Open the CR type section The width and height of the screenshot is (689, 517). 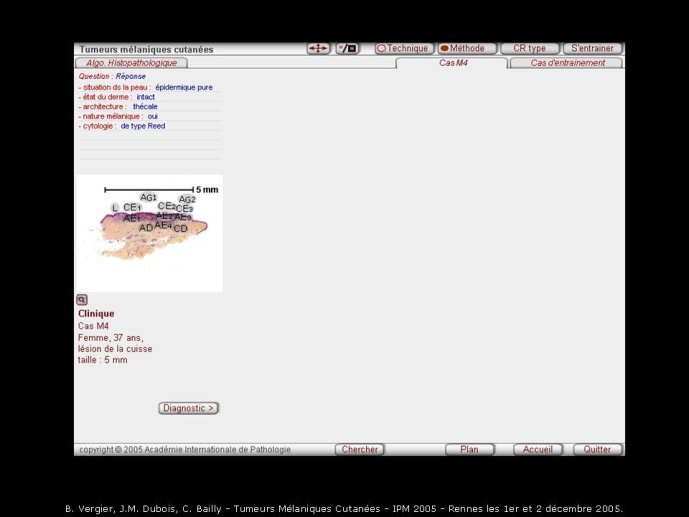(x=530, y=48)
